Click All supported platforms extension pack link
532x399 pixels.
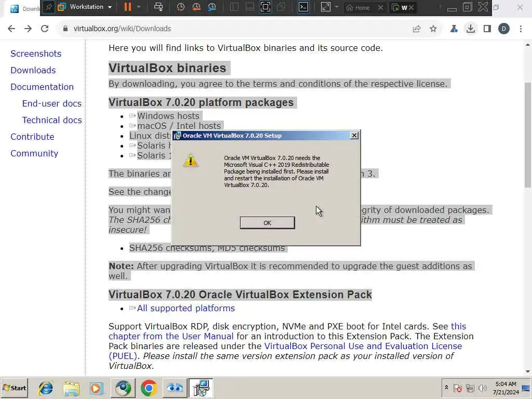click(x=186, y=308)
